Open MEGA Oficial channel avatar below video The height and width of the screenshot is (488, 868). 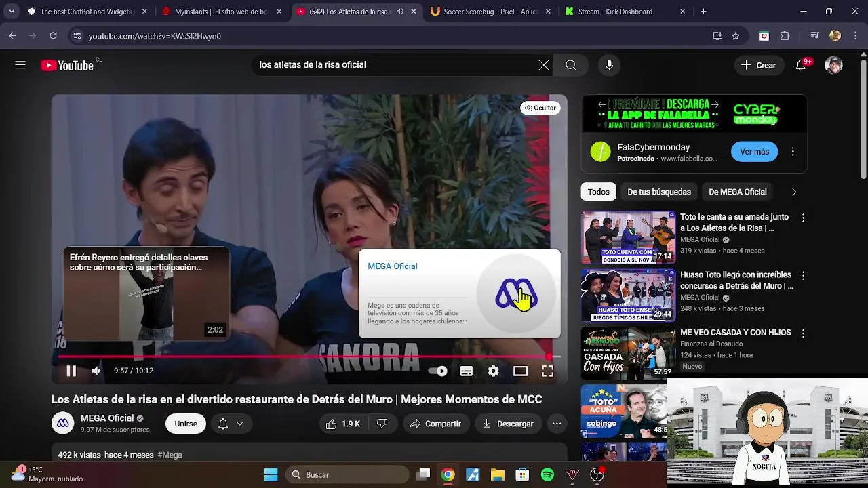62,423
